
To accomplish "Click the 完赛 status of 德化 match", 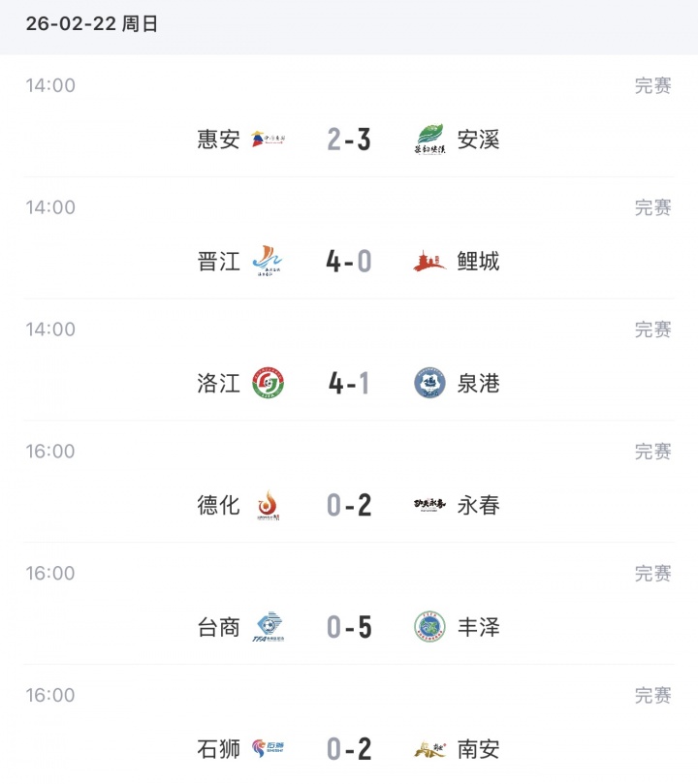I will (652, 452).
